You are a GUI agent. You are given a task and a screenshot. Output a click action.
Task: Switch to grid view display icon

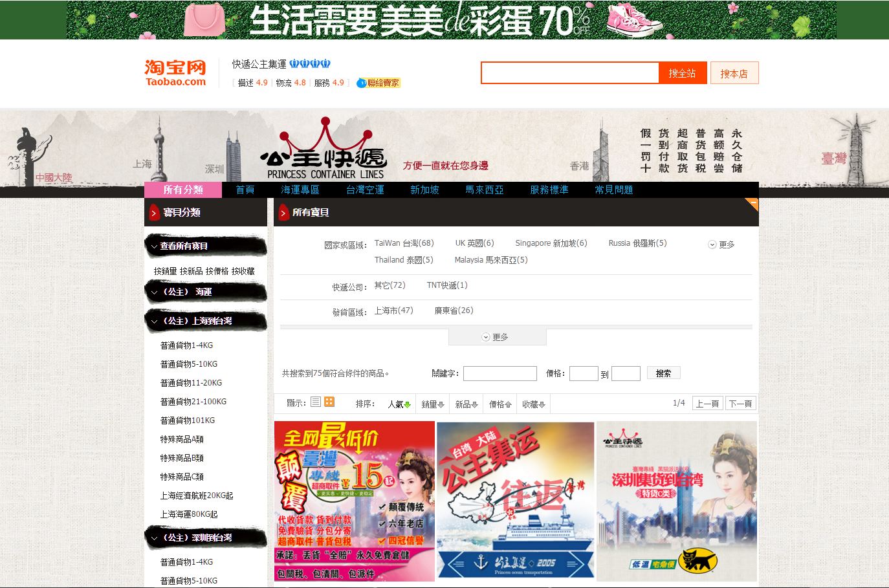(x=329, y=402)
